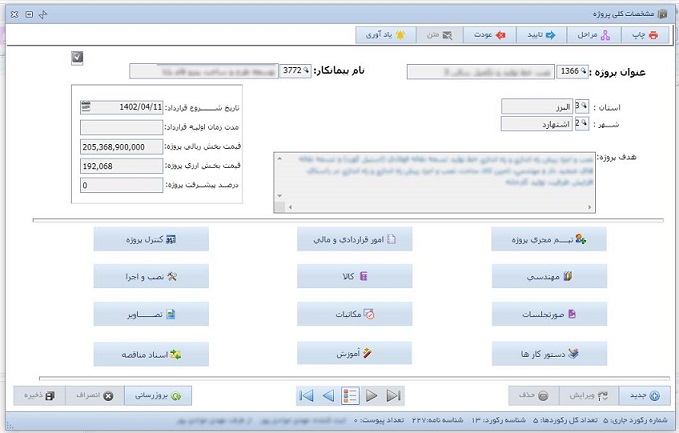This screenshot has height=433, width=679.
Task: Click the project title text field
Action: [481, 72]
